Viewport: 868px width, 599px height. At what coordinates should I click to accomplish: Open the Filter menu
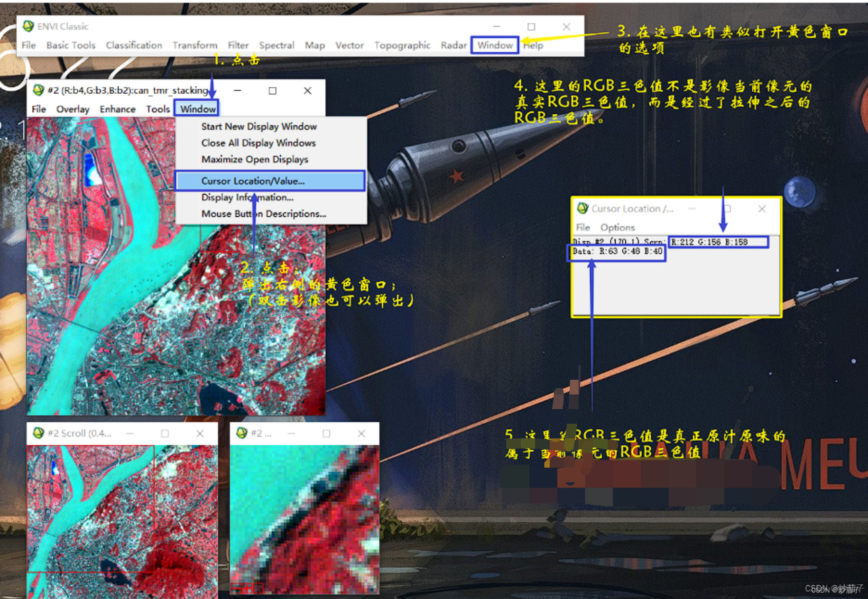click(x=238, y=45)
